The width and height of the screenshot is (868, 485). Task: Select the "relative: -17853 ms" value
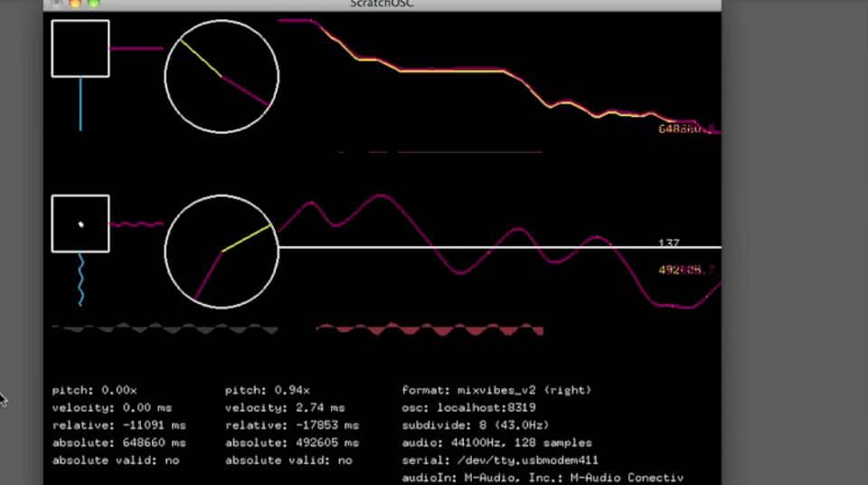pos(292,425)
